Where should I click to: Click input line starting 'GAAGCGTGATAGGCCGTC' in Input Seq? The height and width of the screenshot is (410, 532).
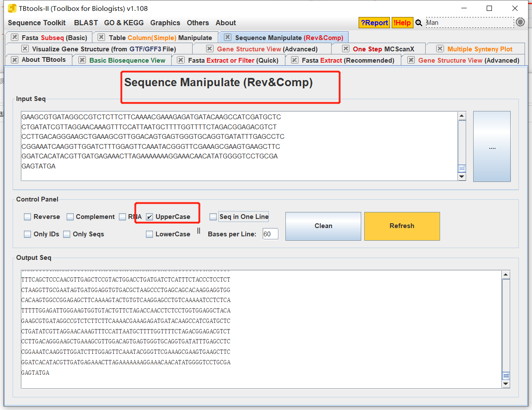[151, 117]
